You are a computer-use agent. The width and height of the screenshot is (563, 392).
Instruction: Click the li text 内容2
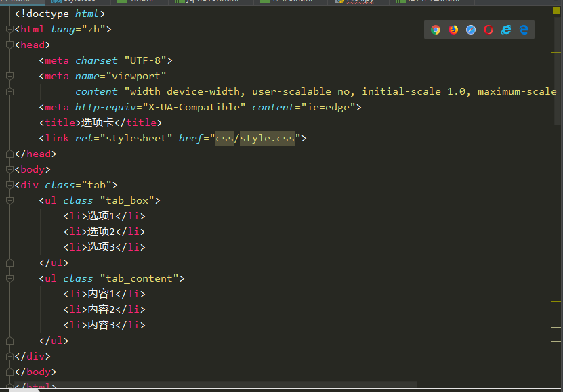tap(101, 309)
